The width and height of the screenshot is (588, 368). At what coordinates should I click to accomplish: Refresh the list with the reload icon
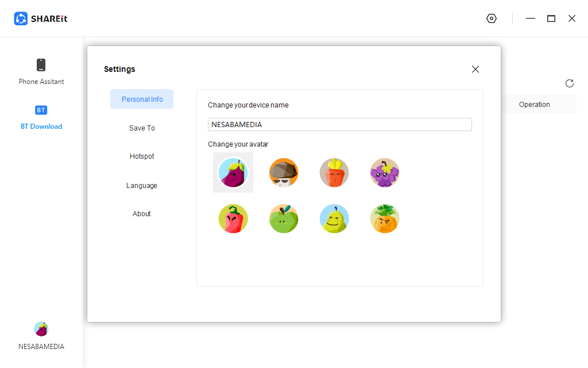pos(570,83)
